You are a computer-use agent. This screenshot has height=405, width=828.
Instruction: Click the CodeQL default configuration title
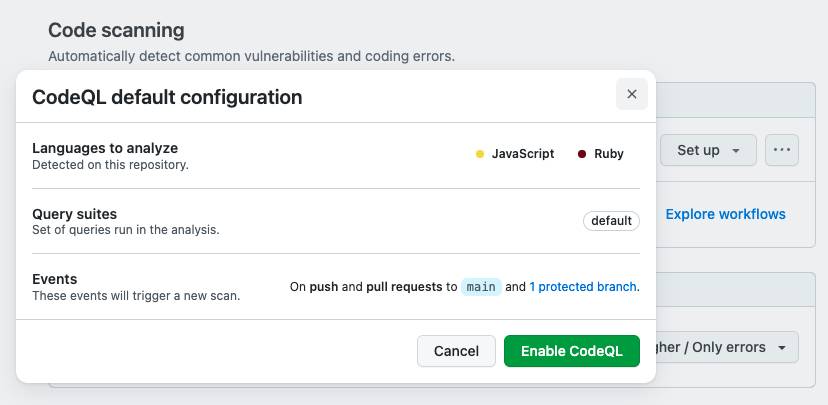(167, 97)
